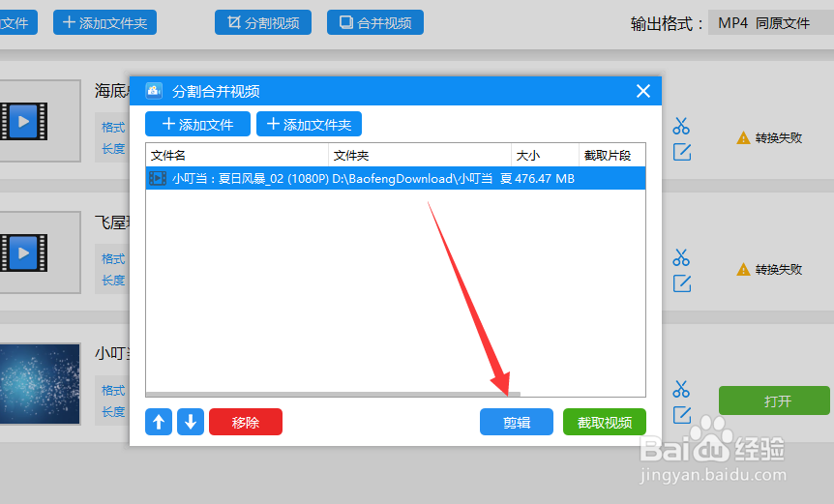This screenshot has width=834, height=504.
Task: Close the 分割合并视频 dialog
Action: click(643, 92)
